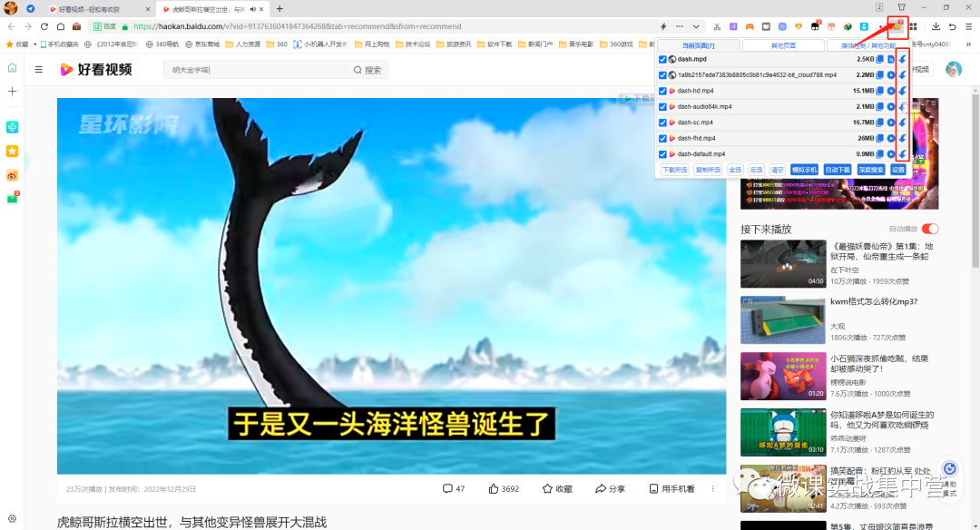Image resolution: width=980 pixels, height=530 pixels.
Task: Click the Haokan home icon in the left sidebar
Action: (x=12, y=67)
